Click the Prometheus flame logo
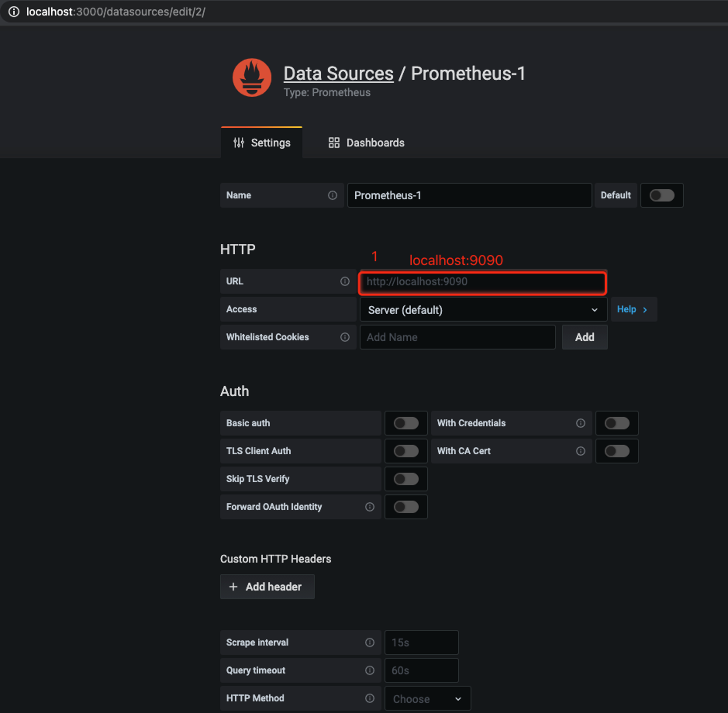This screenshot has width=728, height=713. click(252, 77)
